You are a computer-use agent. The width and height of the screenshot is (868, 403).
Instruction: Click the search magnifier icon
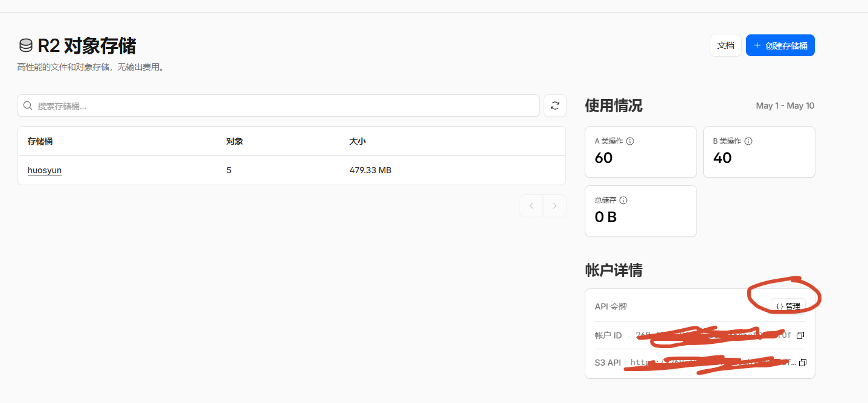(28, 106)
